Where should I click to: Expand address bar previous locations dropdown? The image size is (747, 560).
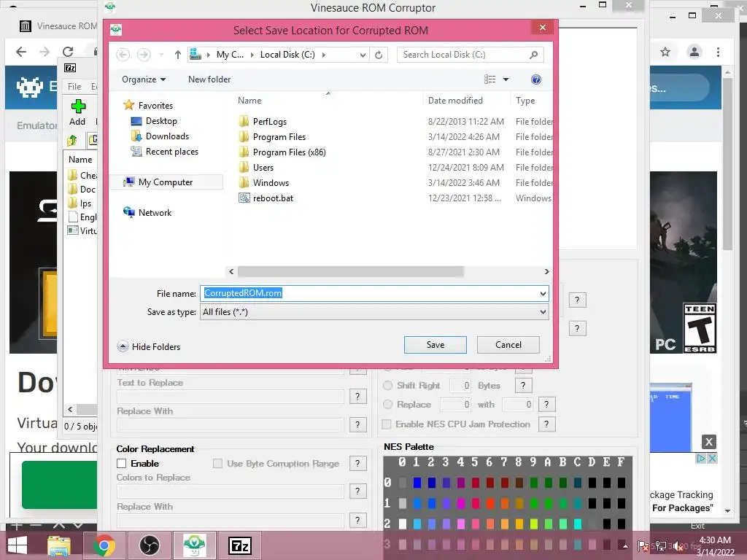point(363,55)
